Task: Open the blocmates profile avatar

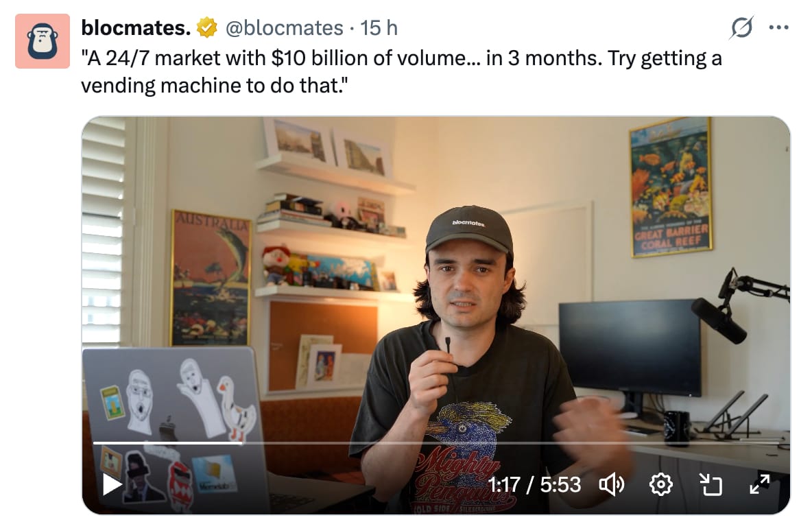Action: click(43, 41)
